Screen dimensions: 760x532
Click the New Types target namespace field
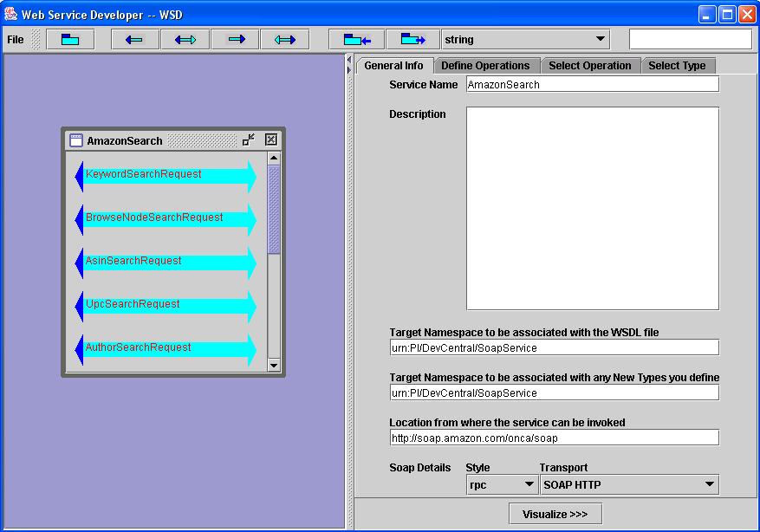(x=555, y=393)
